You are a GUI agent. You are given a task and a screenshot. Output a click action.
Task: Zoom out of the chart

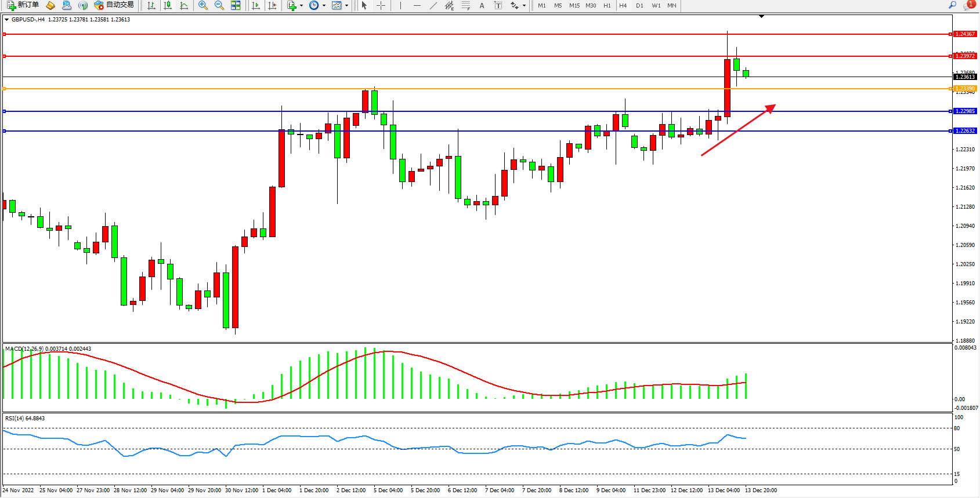[x=219, y=5]
